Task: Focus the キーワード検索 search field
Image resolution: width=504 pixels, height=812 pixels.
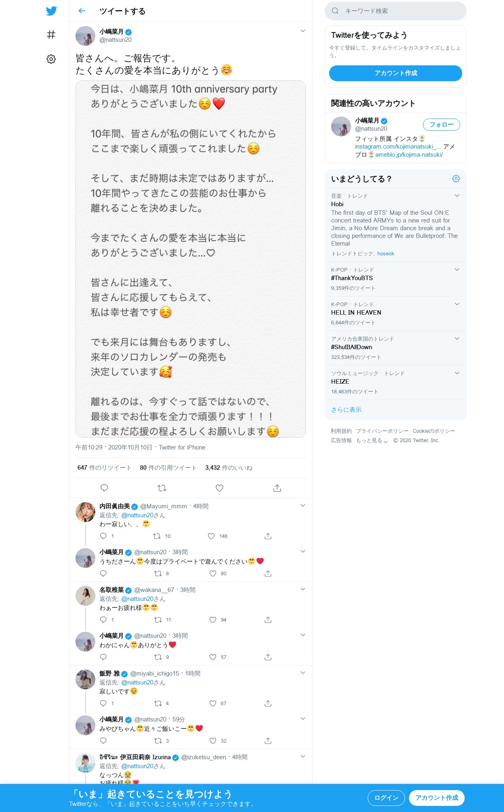Action: pyautogui.click(x=396, y=11)
